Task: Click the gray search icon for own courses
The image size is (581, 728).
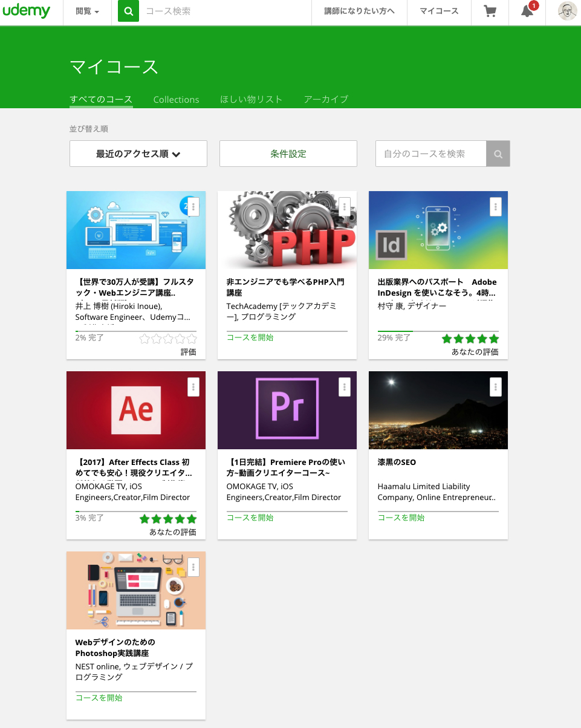Action: click(498, 154)
